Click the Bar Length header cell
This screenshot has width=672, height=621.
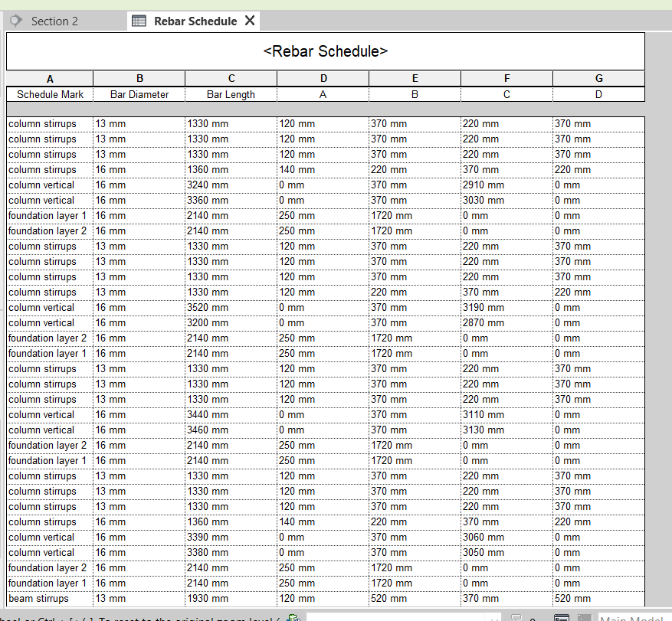[x=231, y=94]
